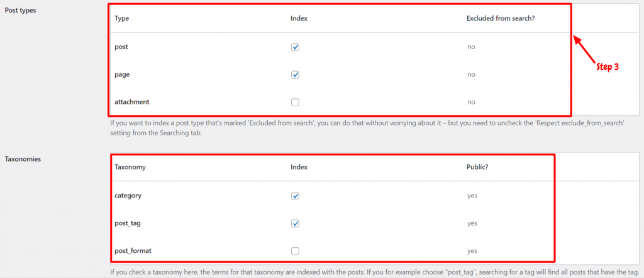Click 'yes' in the post_format row

pos(472,251)
